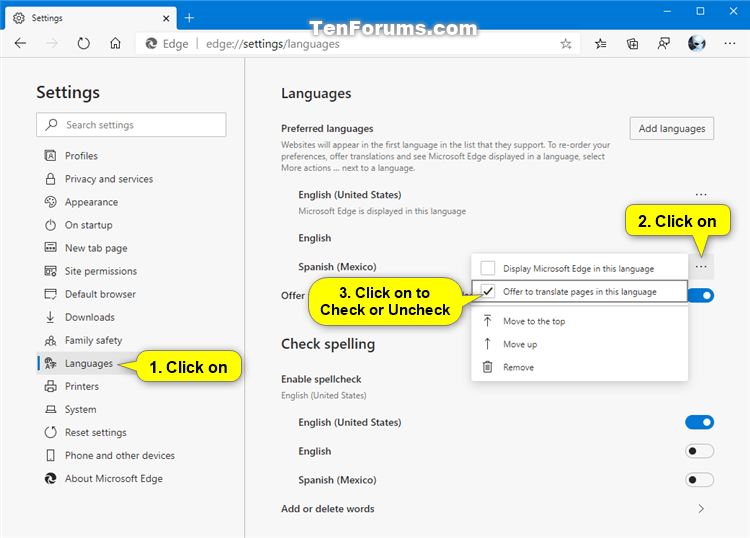
Task: Go to the home page icon
Action: pos(115,44)
